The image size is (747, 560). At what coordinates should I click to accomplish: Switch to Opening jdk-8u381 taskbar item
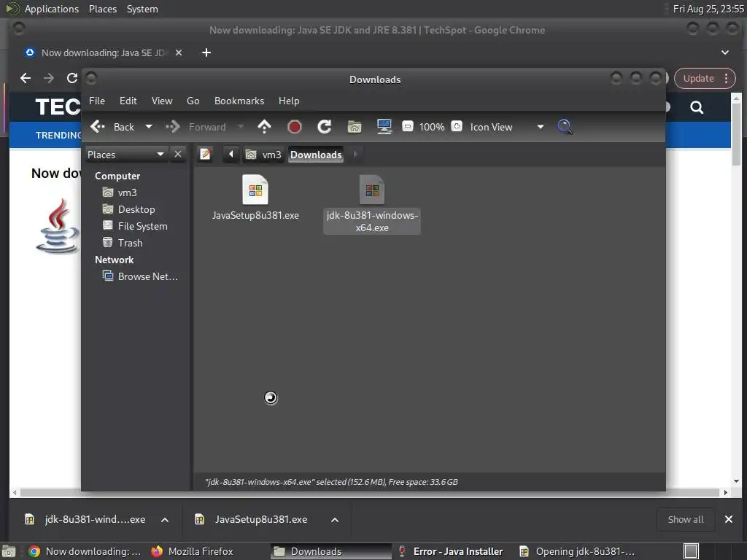coord(578,551)
